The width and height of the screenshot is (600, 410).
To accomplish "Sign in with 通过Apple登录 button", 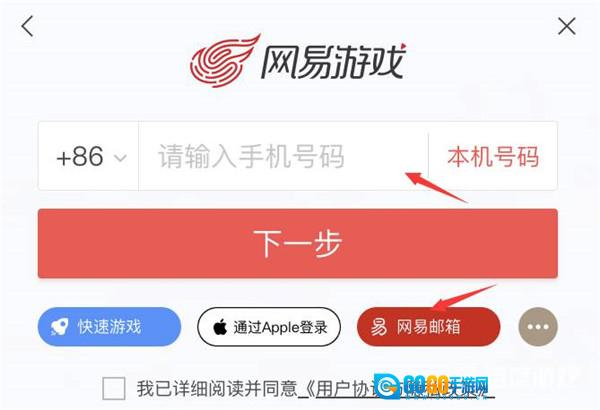I will (x=269, y=327).
